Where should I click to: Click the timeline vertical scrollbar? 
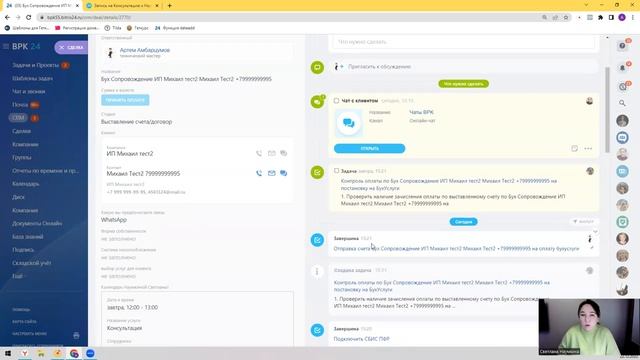point(607,109)
